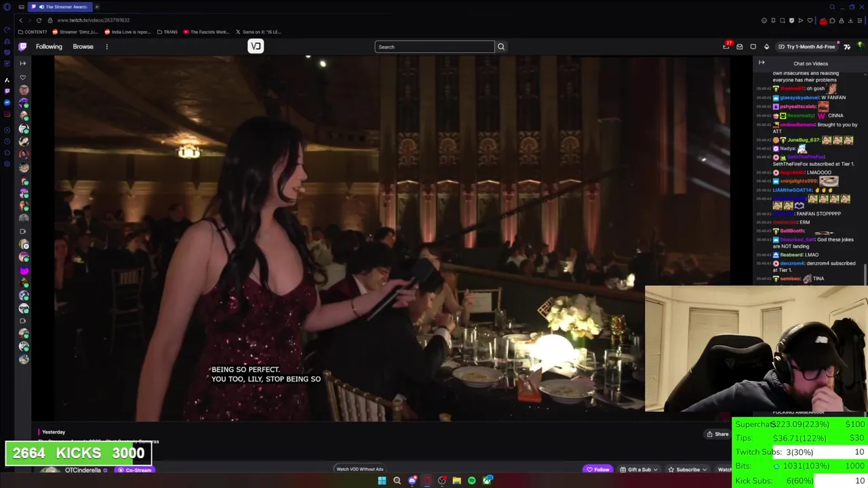Collapse the Chat on Videos panel
The height and width of the screenshot is (488, 868).
click(x=762, y=63)
